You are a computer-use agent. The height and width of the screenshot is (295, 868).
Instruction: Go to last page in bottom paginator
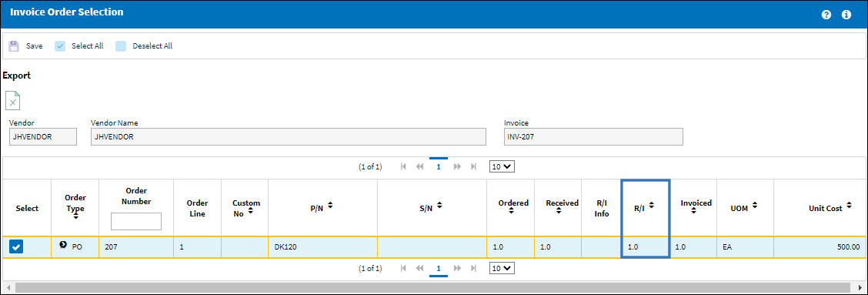click(x=473, y=268)
